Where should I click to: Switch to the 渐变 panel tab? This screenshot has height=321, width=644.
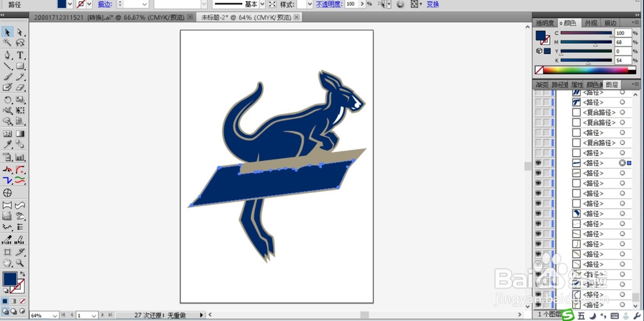(542, 85)
